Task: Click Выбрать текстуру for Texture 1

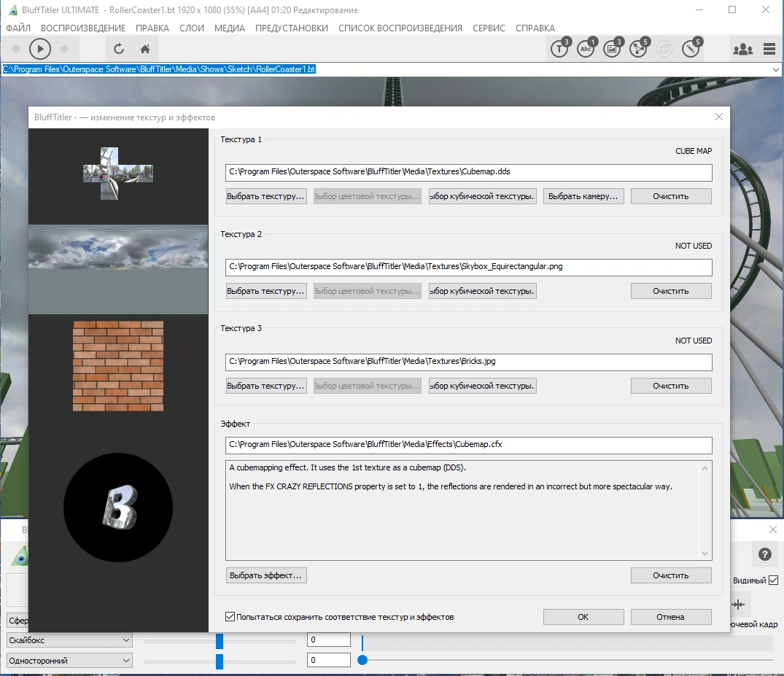Action: click(266, 196)
